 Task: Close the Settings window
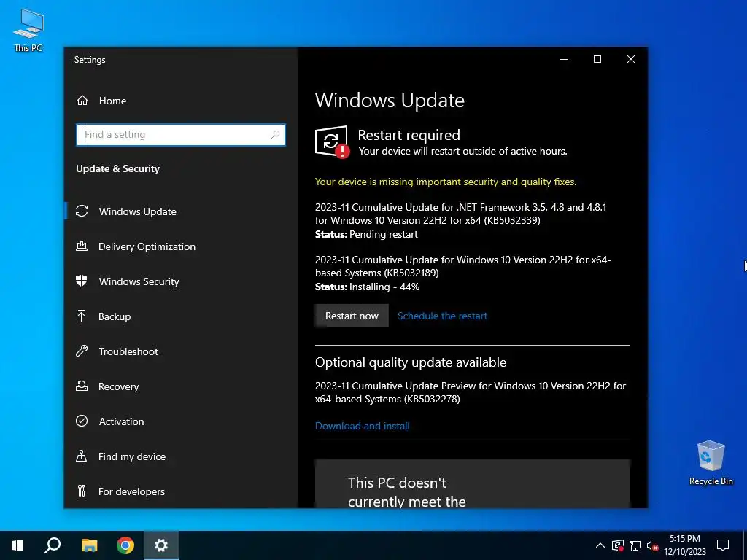tap(631, 59)
